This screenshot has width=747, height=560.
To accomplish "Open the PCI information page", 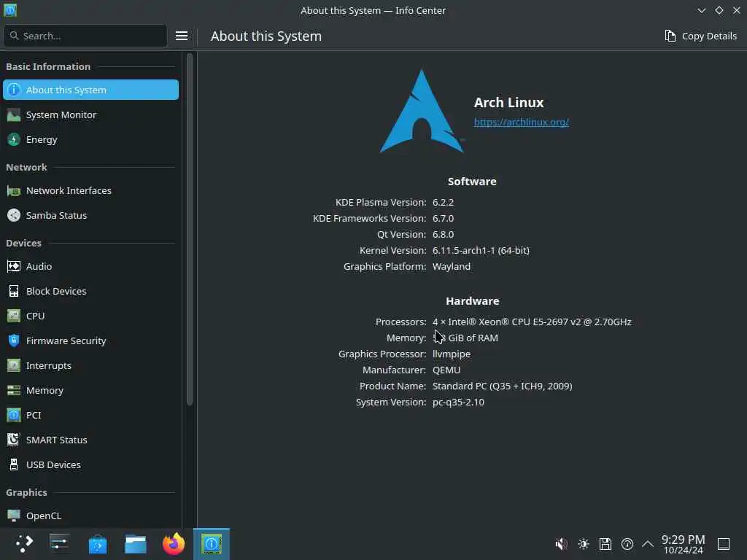I will [90, 415].
